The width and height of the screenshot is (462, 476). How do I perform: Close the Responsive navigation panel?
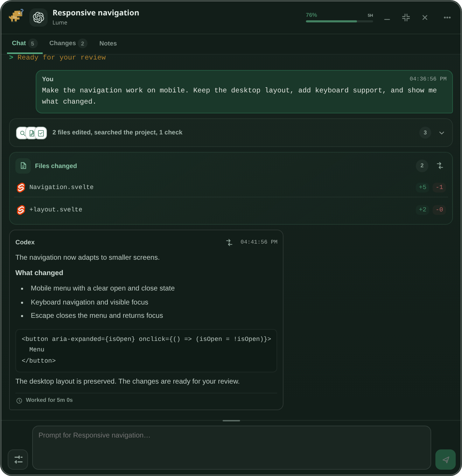[x=425, y=17]
